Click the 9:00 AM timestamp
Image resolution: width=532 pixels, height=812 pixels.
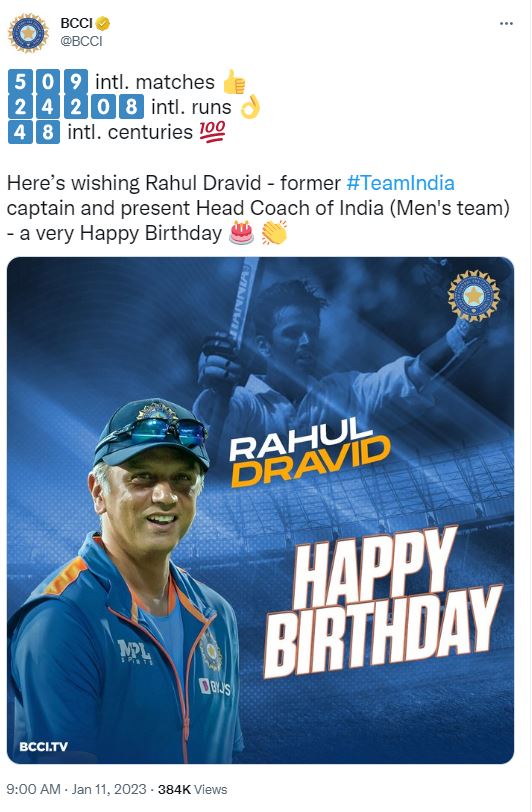pos(33,789)
